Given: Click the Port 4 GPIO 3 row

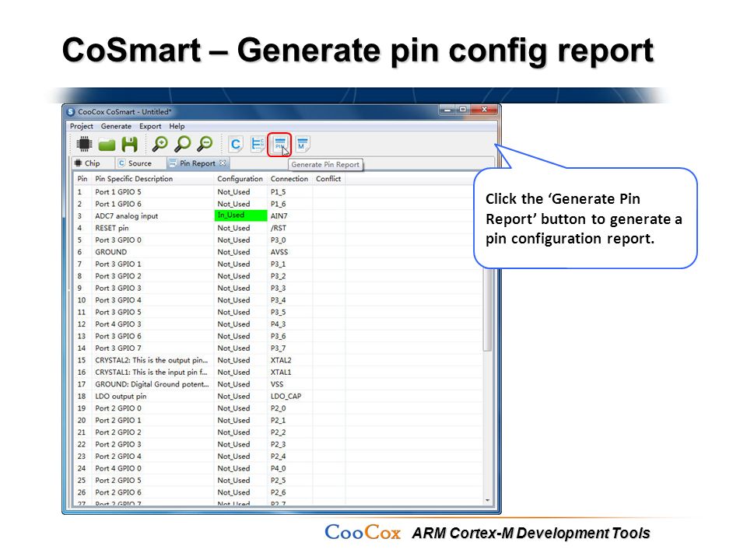Looking at the screenshot, I should coord(278,324).
